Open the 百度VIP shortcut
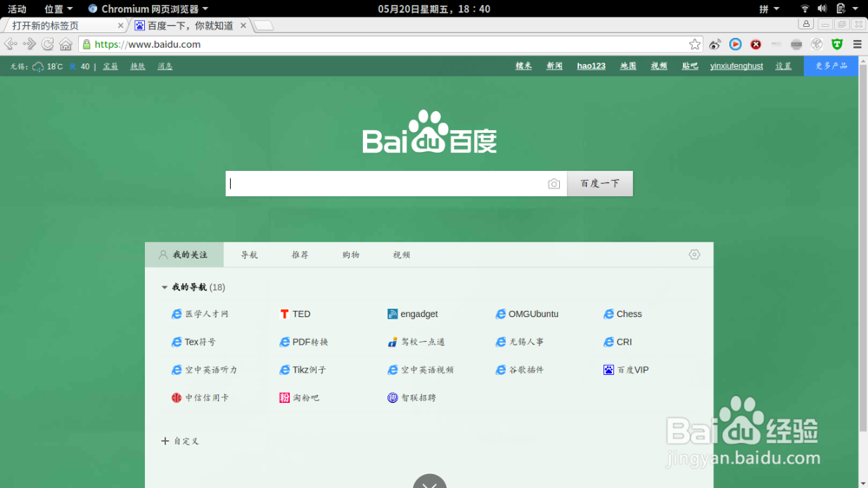This screenshot has height=488, width=868. (x=626, y=370)
